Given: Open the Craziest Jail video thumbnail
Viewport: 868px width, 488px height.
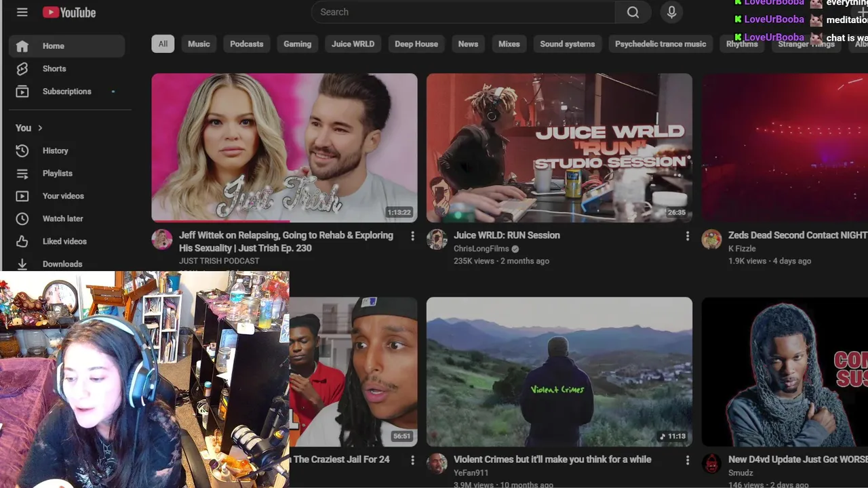Looking at the screenshot, I should pyautogui.click(x=353, y=371).
